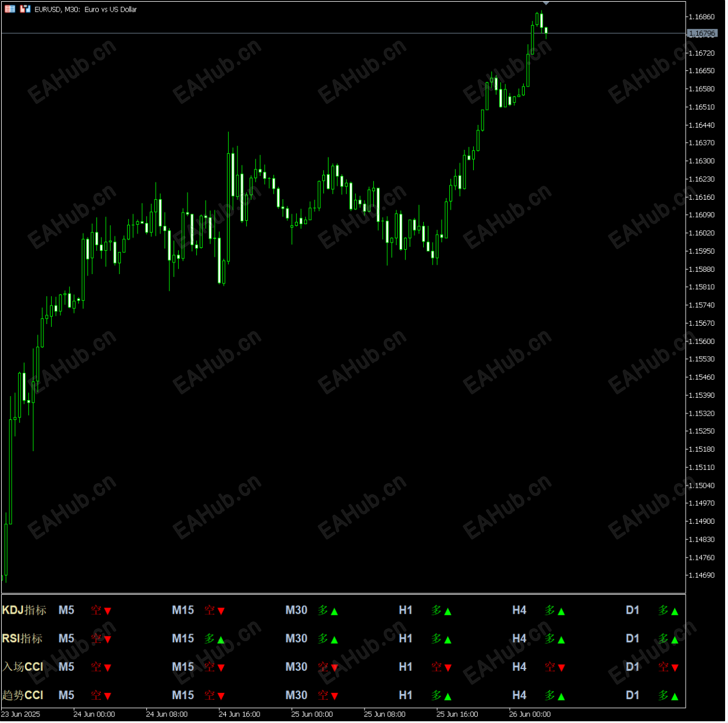This screenshot has height=723, width=728.
Task: Click the RSI row D1 green up arrow
Action: 675,639
